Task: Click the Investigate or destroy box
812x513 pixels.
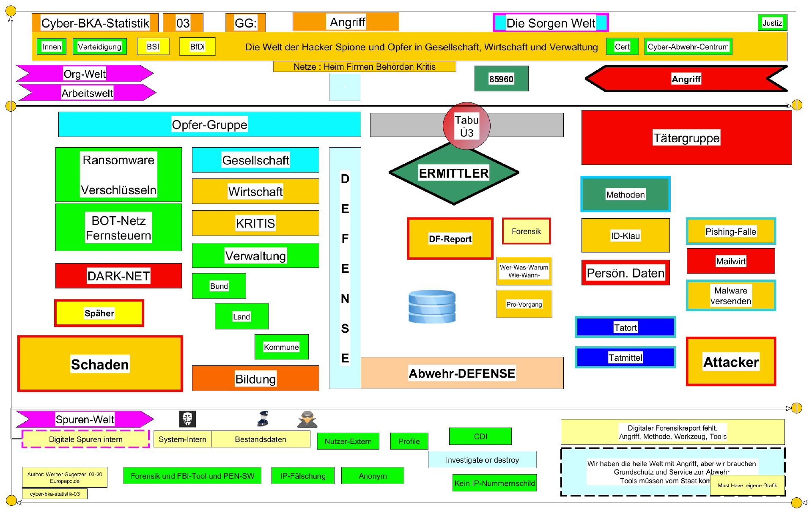Action: tap(482, 460)
